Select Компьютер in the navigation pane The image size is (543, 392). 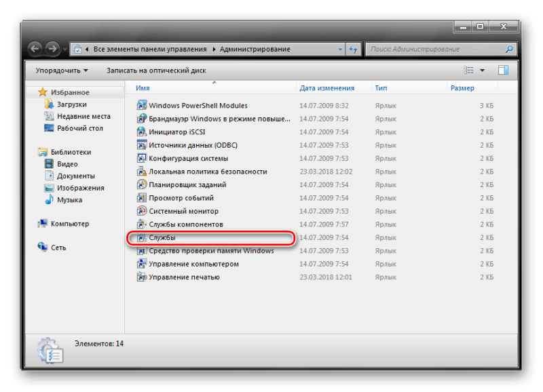(x=69, y=224)
